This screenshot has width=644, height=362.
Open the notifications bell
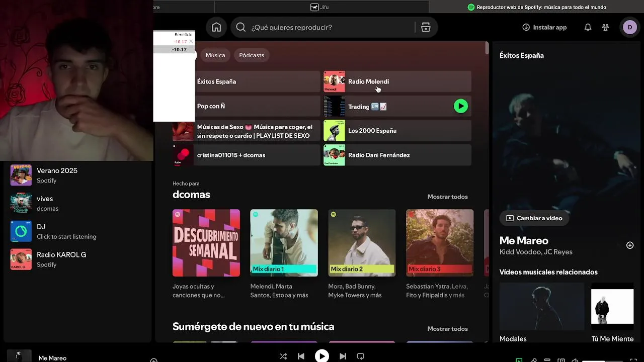tap(588, 27)
